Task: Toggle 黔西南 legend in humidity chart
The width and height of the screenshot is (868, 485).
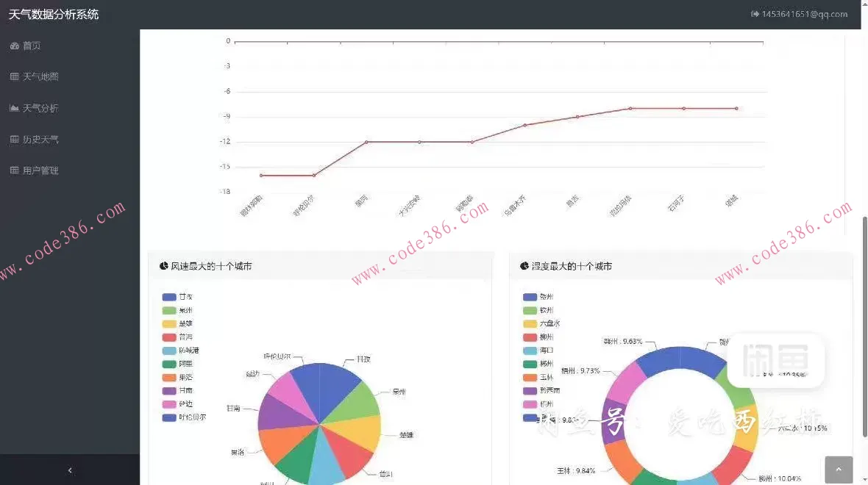Action: tap(541, 390)
